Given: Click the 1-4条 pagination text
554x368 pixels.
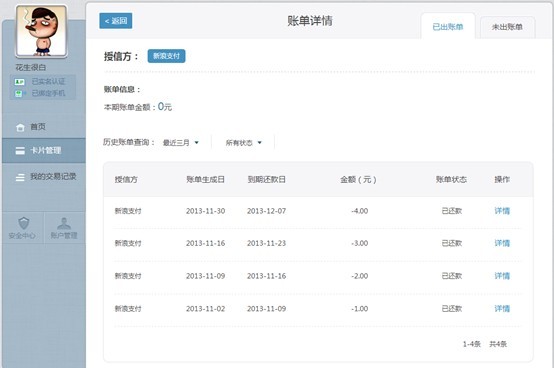Looking at the screenshot, I should tap(472, 344).
